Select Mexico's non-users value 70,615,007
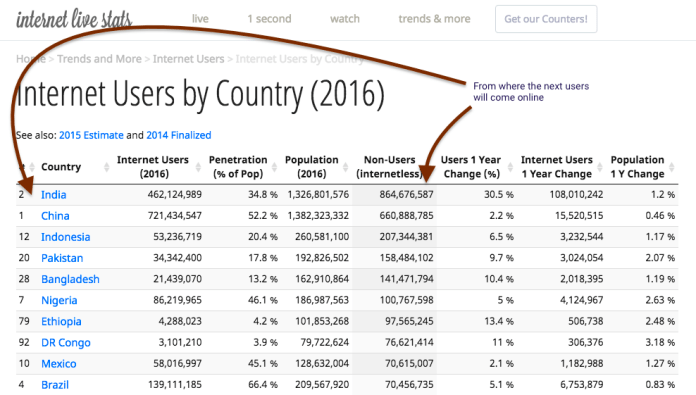Image resolution: width=696 pixels, height=395 pixels. tap(409, 364)
